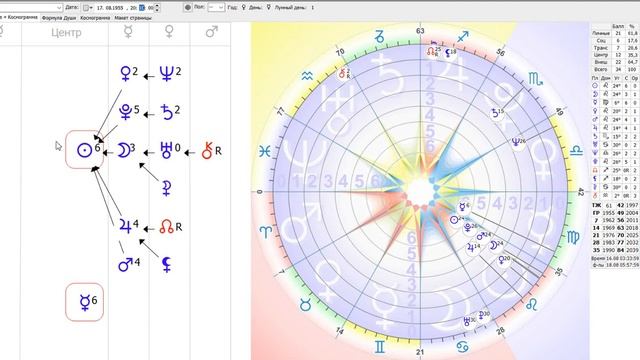The width and height of the screenshot is (640, 360).
Task: Click Saturn at 15° in the chart wheel
Action: (497, 113)
